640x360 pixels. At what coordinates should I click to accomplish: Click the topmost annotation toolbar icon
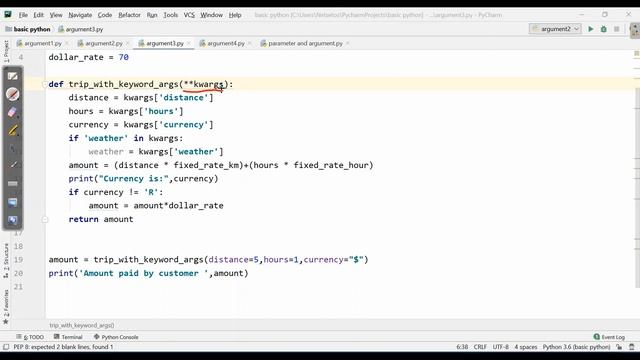(x=13, y=76)
